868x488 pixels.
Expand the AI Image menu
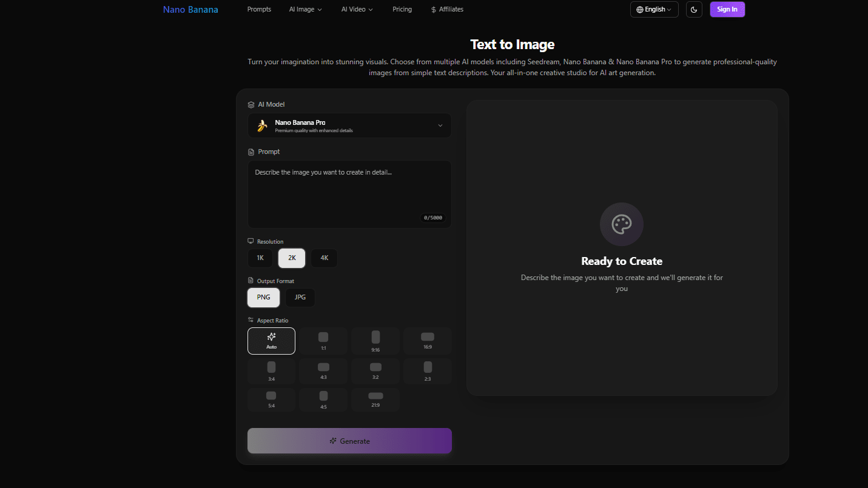(306, 10)
